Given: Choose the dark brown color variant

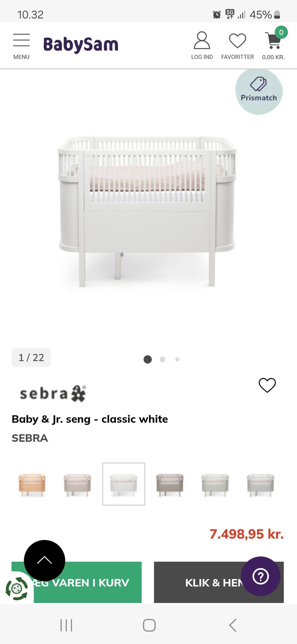Looking at the screenshot, I should click(170, 484).
